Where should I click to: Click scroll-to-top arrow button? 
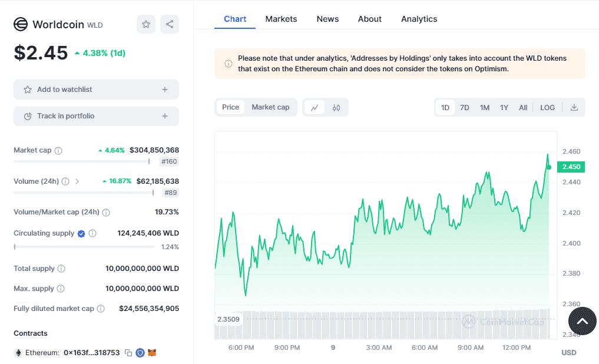582,321
